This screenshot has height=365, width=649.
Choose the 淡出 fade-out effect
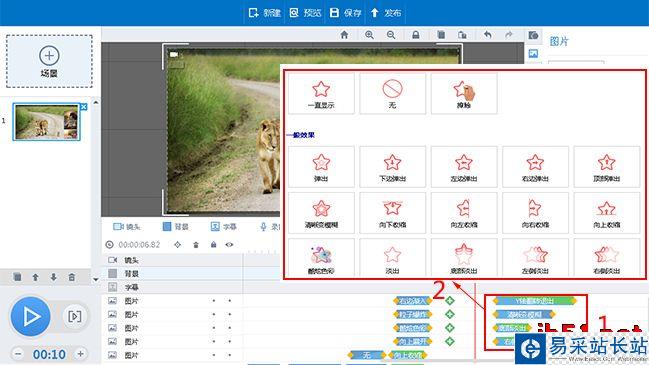[392, 258]
